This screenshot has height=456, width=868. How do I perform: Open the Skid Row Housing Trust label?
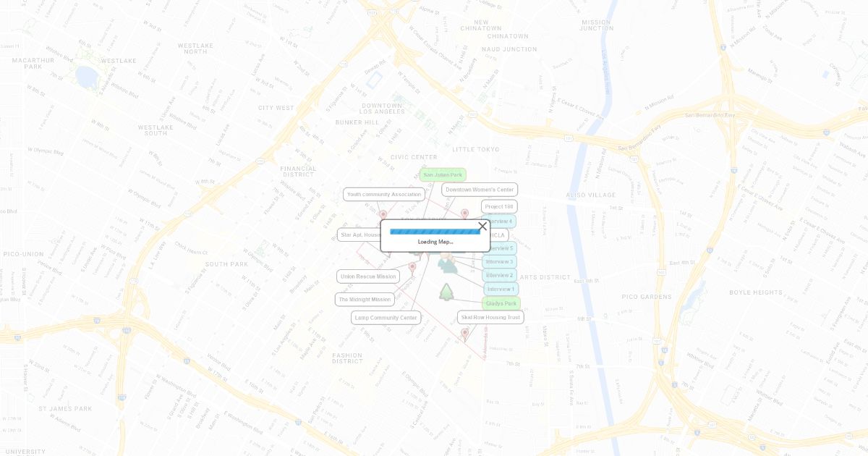tap(490, 318)
